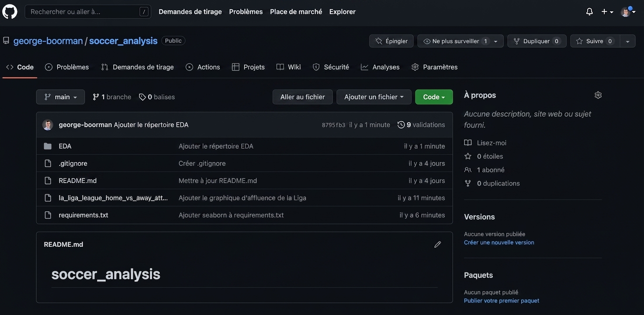This screenshot has height=315, width=644.
Task: Fork the repo with Dupliquer
Action: 537,41
